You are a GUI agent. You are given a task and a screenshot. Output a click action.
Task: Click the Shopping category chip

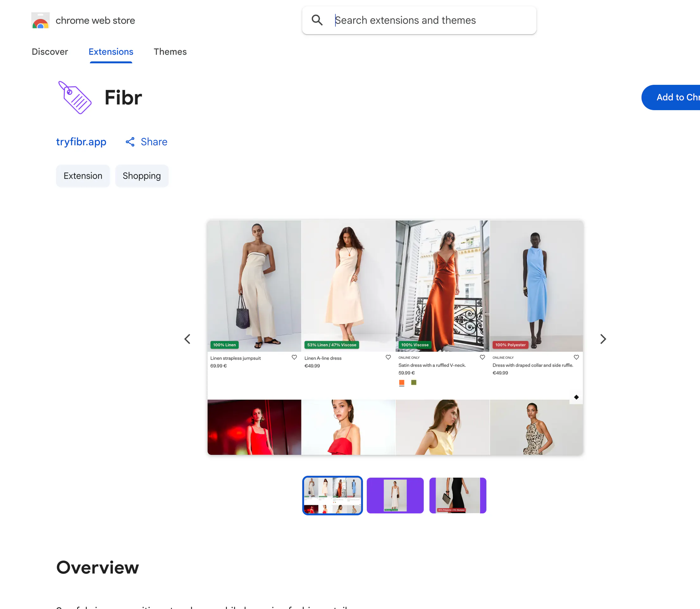click(x=142, y=176)
